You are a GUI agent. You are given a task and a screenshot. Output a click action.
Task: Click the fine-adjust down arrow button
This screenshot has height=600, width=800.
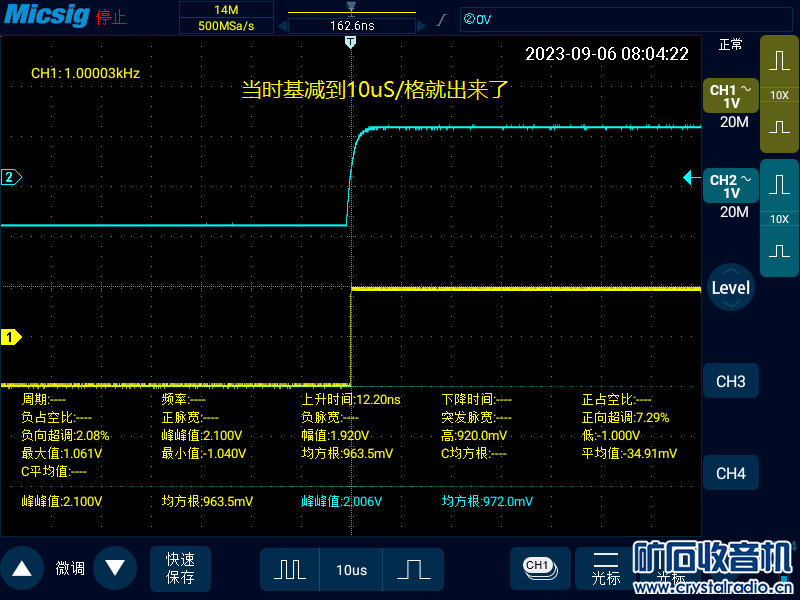[115, 568]
